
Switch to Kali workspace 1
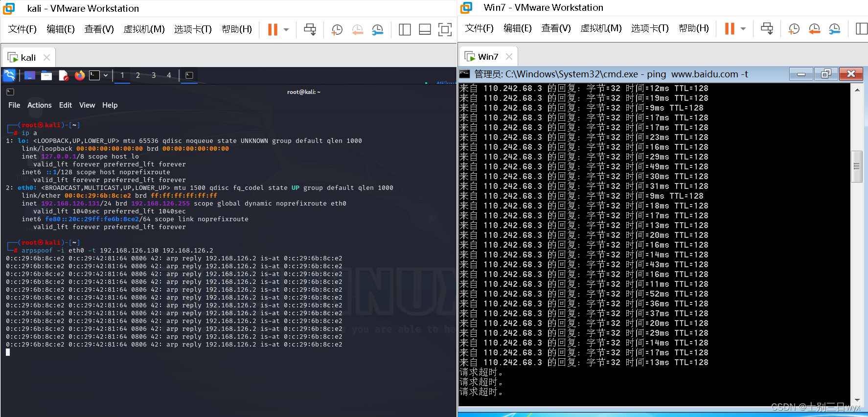coord(122,75)
